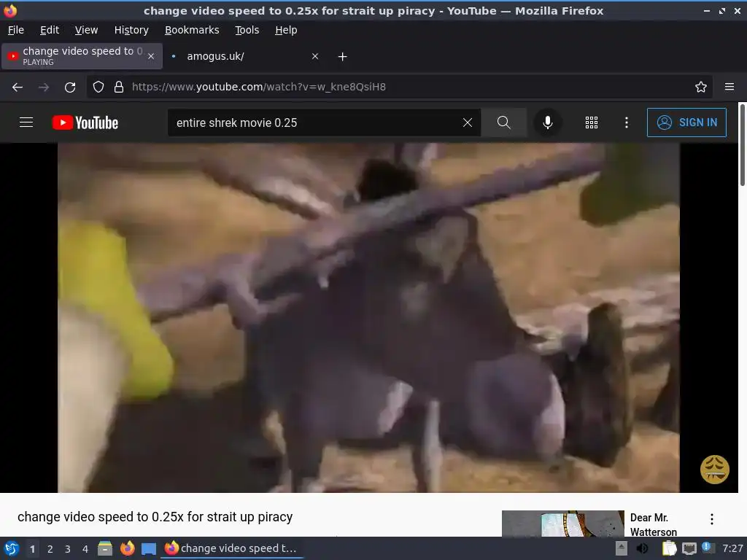Launch the file manager from the taskbar
This screenshot has height=560, width=747.
pos(105,548)
